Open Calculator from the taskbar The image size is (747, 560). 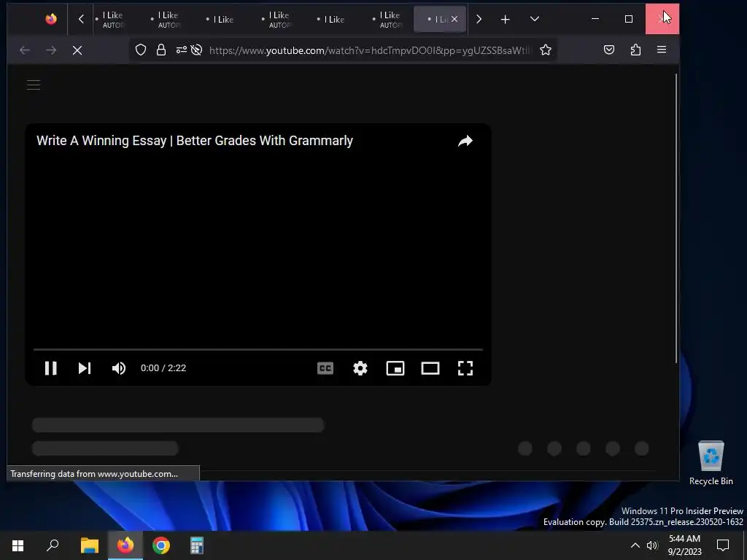point(197,545)
